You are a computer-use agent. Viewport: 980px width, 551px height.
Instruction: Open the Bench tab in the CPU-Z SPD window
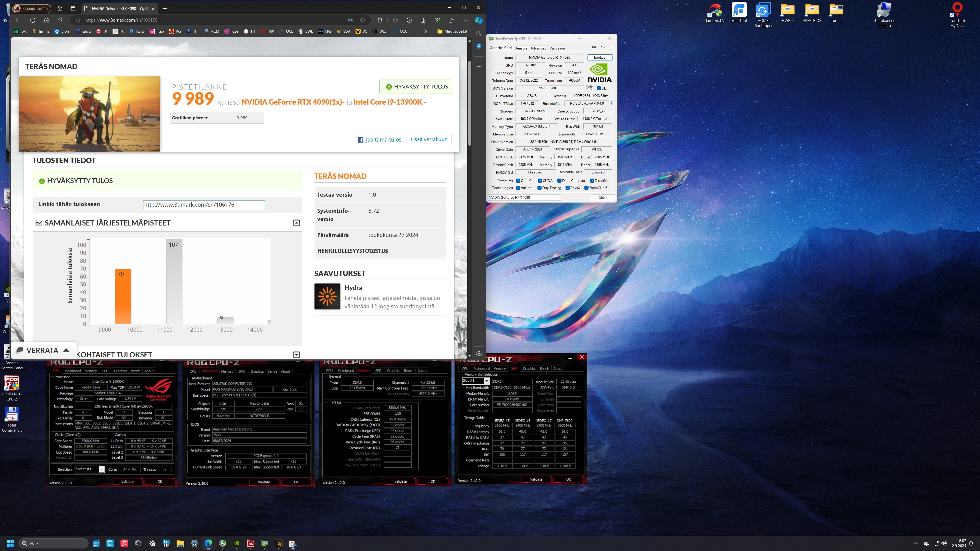click(x=544, y=368)
